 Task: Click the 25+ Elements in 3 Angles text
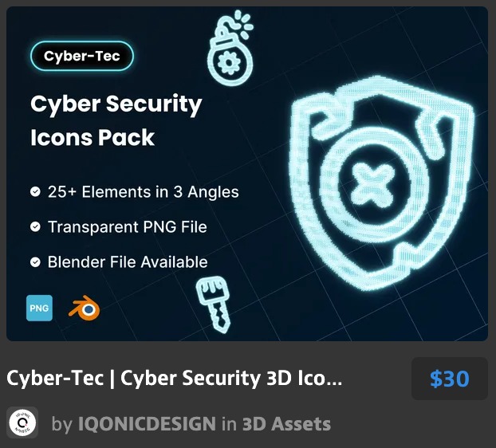pyautogui.click(x=144, y=191)
